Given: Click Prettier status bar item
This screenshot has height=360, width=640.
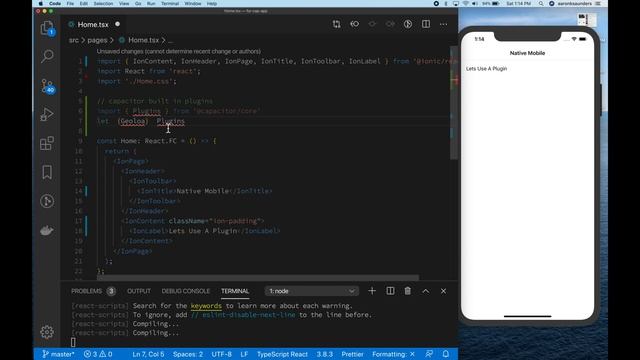Looking at the screenshot, I should [x=352, y=354].
